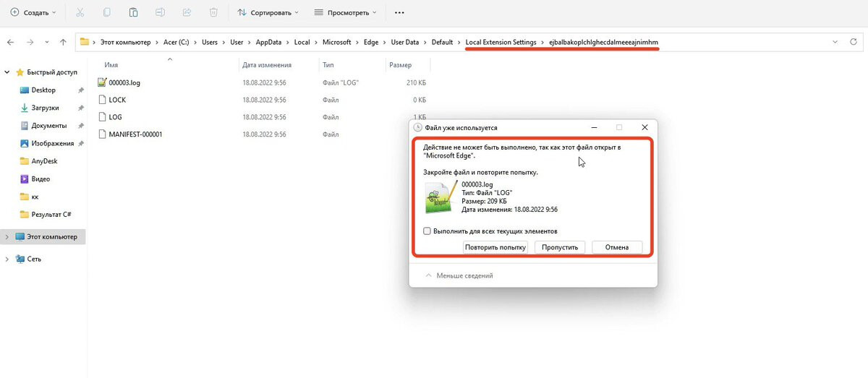The width and height of the screenshot is (868, 378).
Task: Navigate to Acer (C:) in breadcrumb
Action: (x=176, y=43)
